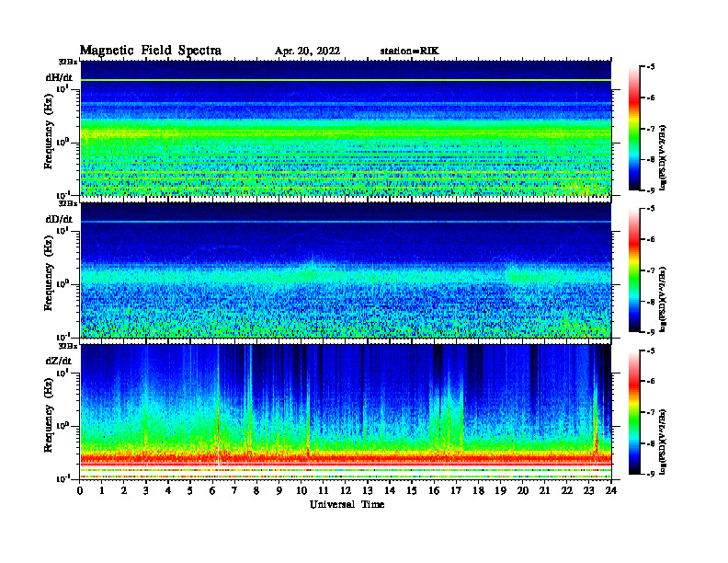Click hour '14' tick on Universal Time axis
Viewport: 728px width, 563px height.
coord(390,490)
